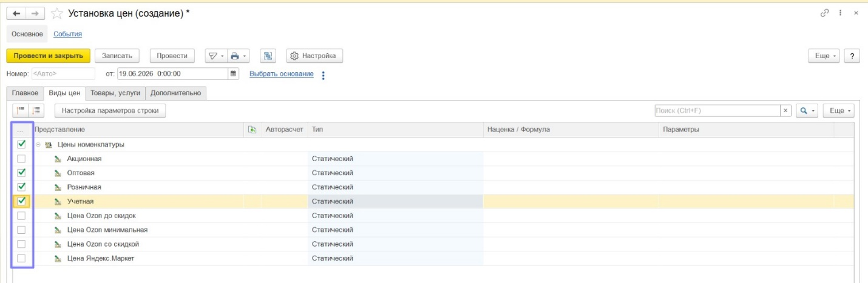The image size is (868, 283).
Task: Click icon beside Цена Ozon до скидок
Action: pos(58,216)
